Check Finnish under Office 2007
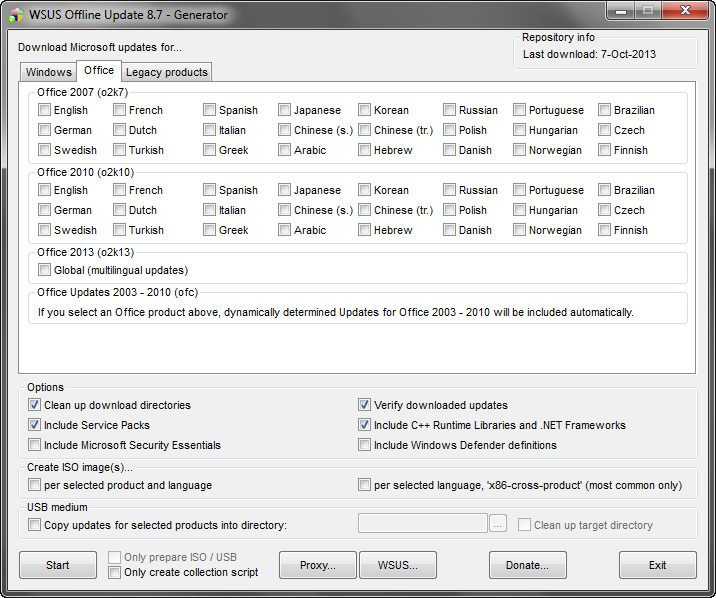Screen dimensions: 716x598 pos(604,150)
